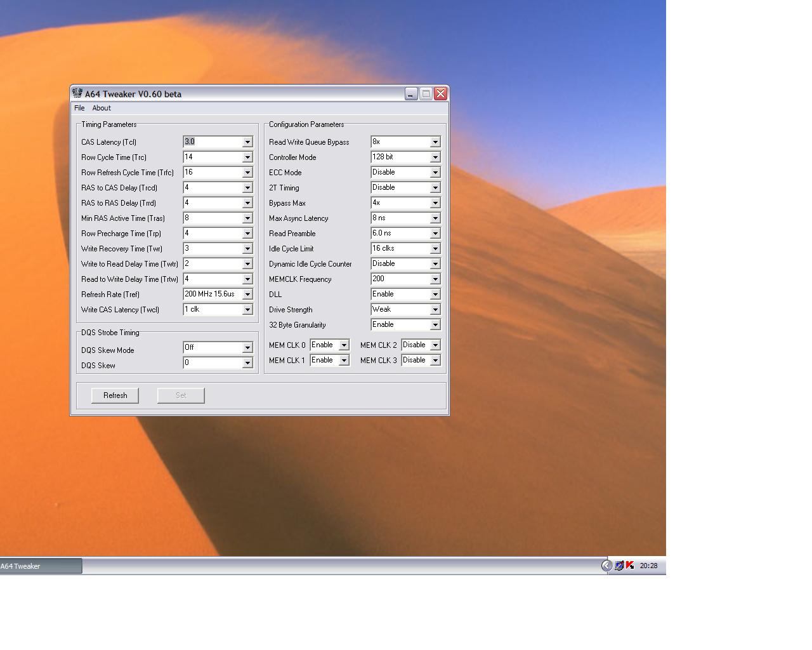
Task: Open Write to Read Delay (Twtr) dropdown
Action: coord(247,264)
